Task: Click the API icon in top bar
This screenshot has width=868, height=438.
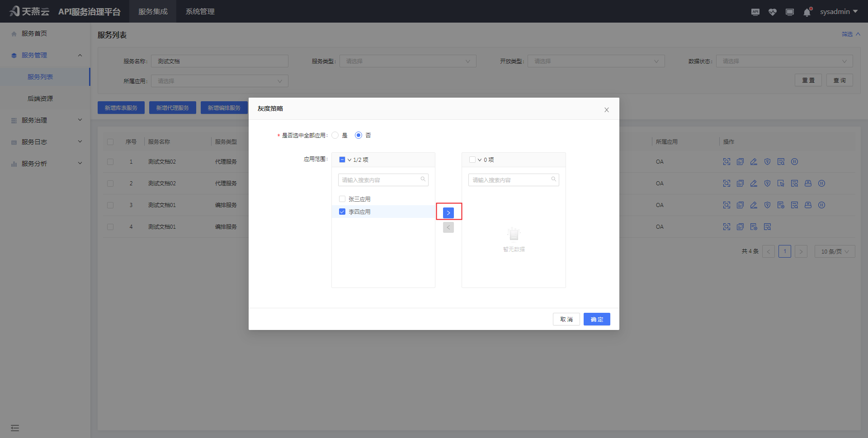Action: click(x=755, y=12)
